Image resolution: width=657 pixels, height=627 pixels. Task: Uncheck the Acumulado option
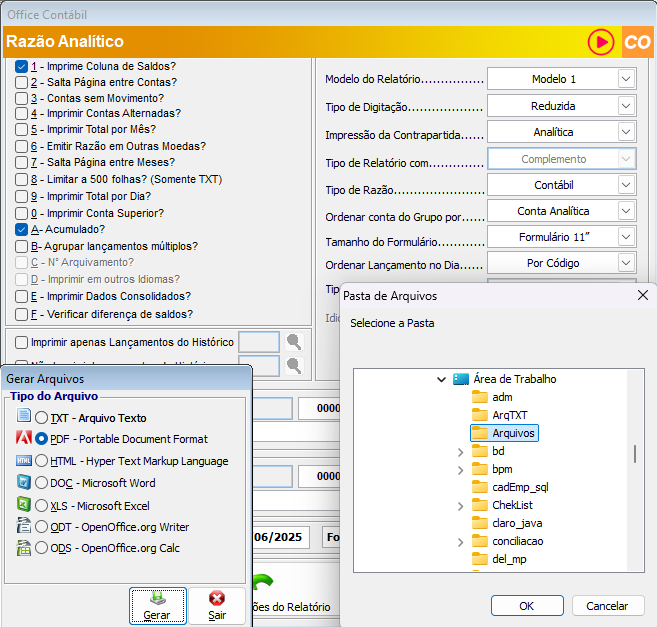[22, 229]
